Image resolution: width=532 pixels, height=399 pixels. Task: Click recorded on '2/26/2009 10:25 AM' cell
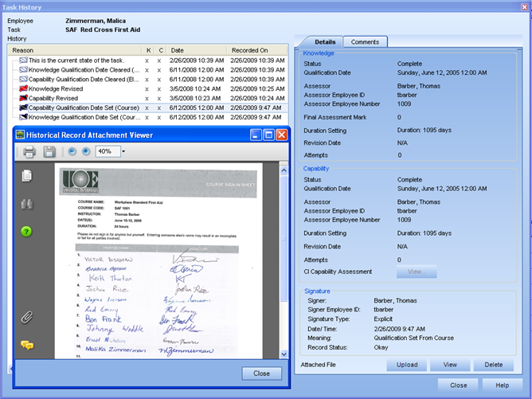[x=257, y=88]
